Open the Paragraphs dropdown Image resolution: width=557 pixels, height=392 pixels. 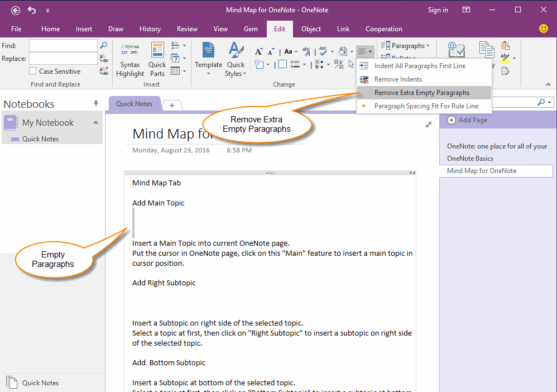coord(405,45)
